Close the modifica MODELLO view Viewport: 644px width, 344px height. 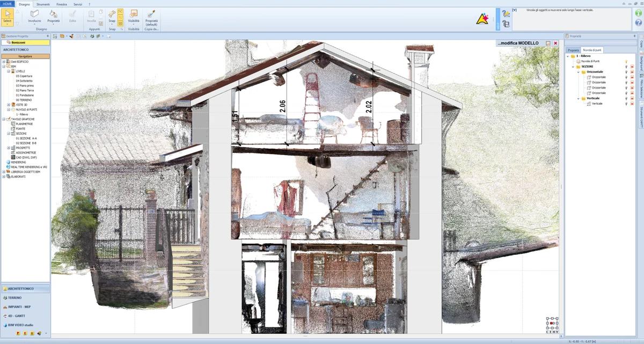[555, 43]
